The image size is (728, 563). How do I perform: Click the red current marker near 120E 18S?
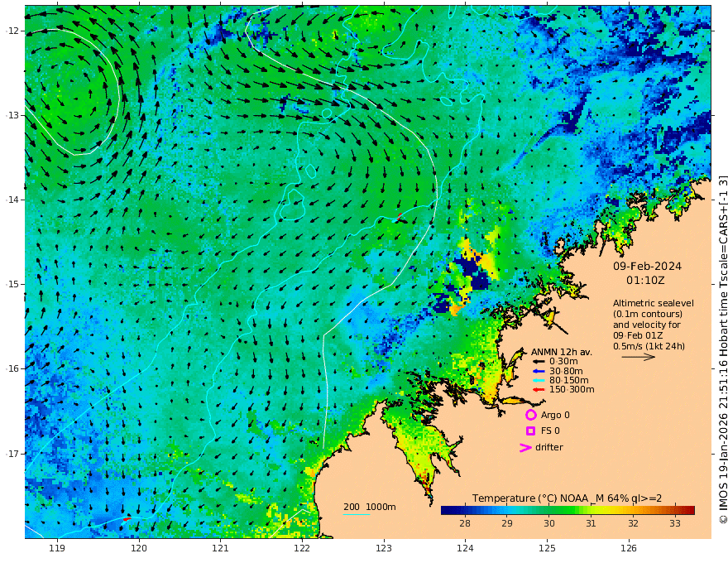tap(127, 518)
